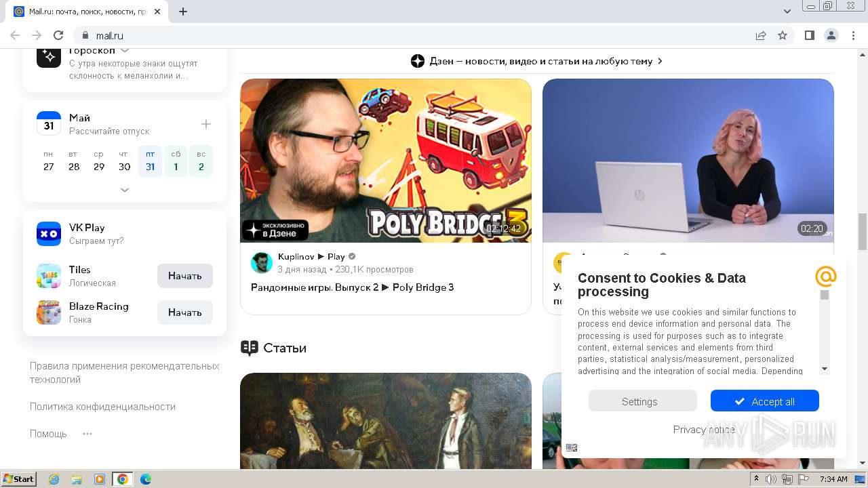Add calendar event with plus
This screenshot has height=488, width=868.
click(206, 124)
